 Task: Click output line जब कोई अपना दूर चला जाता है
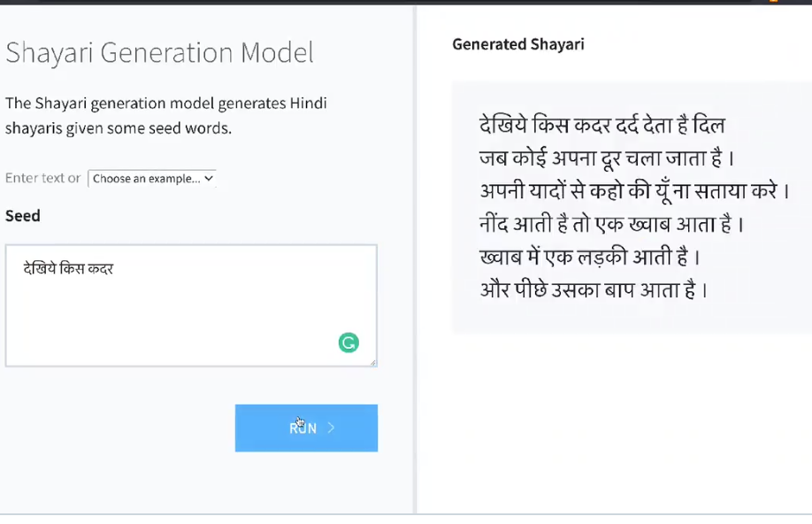607,158
